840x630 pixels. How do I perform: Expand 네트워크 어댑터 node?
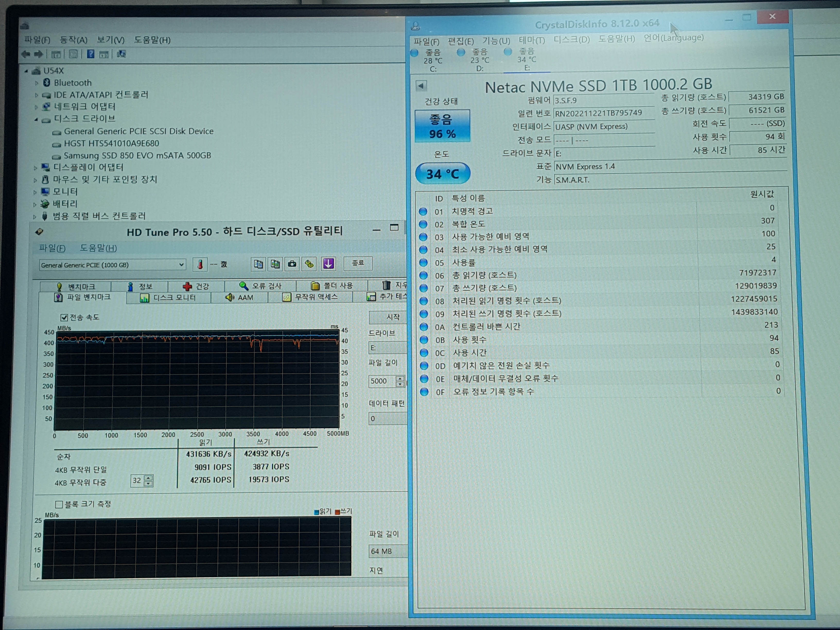click(x=37, y=107)
